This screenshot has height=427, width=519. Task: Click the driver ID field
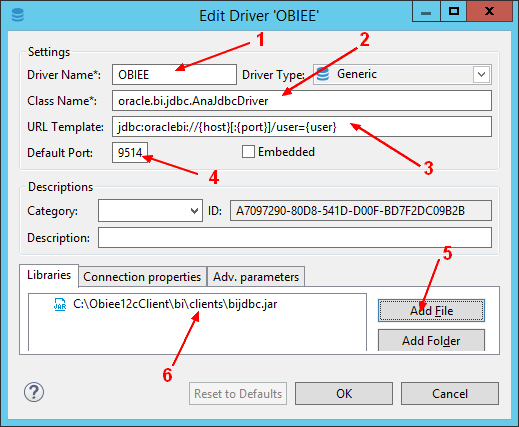pyautogui.click(x=361, y=211)
